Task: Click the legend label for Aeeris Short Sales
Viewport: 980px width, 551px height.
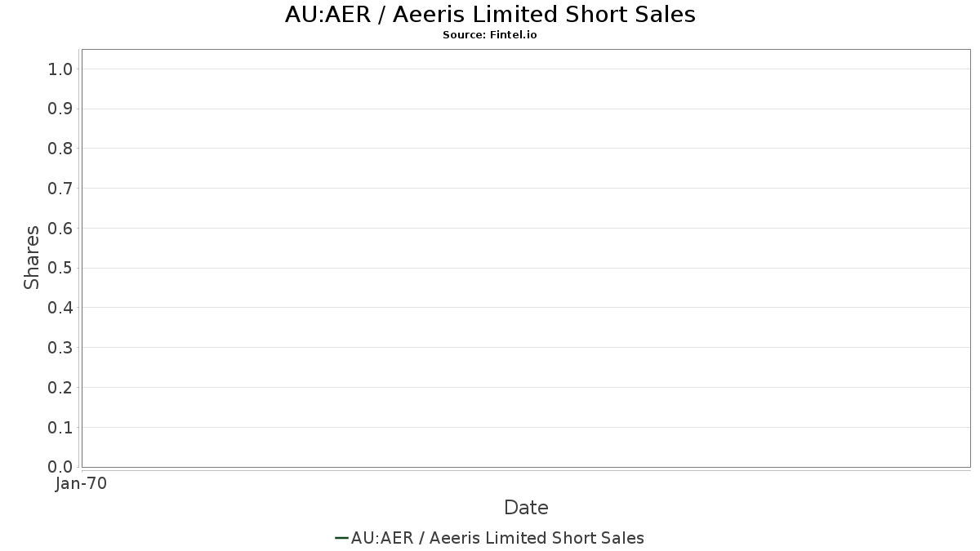Action: (497, 538)
